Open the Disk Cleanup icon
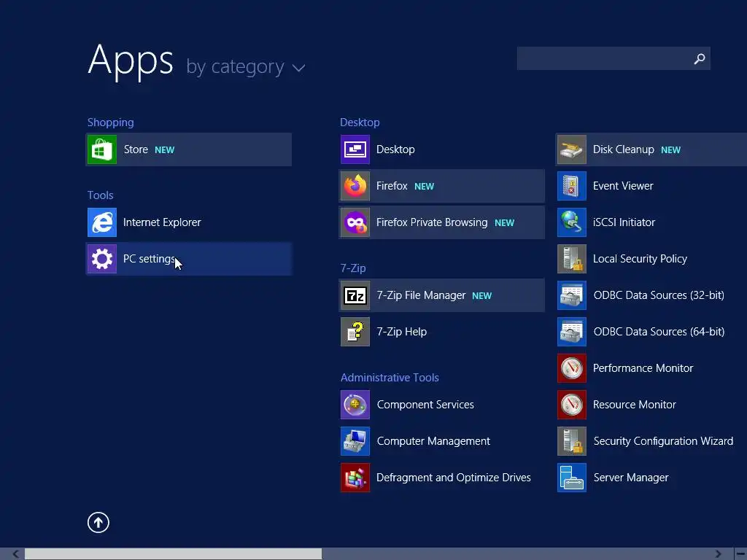 click(572, 149)
